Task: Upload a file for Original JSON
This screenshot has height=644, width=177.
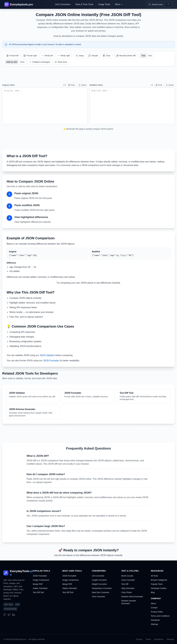Action: click(82, 85)
